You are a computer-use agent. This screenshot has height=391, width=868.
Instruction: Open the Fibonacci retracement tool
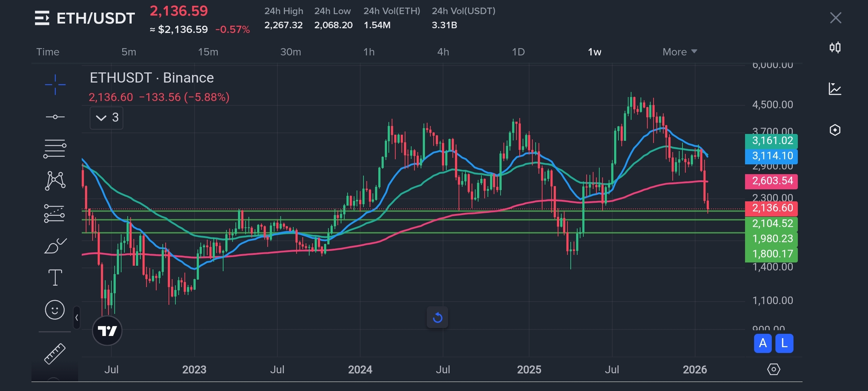55,148
